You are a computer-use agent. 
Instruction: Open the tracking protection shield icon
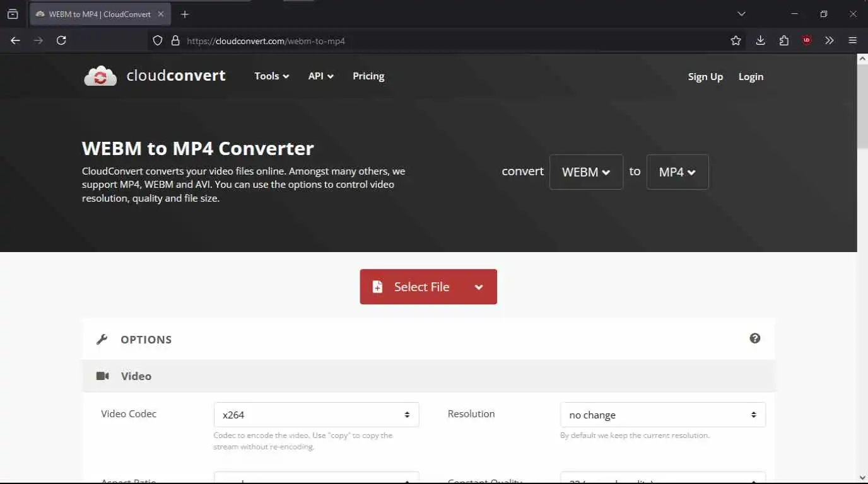coord(158,40)
